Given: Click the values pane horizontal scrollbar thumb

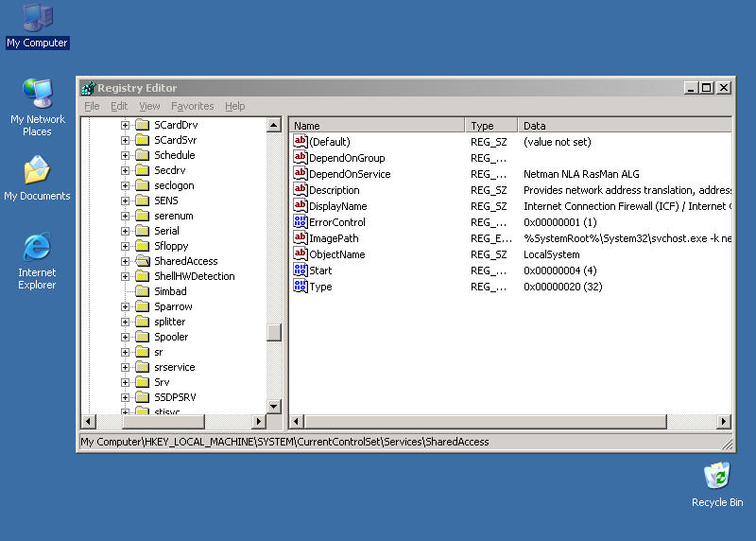Looking at the screenshot, I should 485,421.
